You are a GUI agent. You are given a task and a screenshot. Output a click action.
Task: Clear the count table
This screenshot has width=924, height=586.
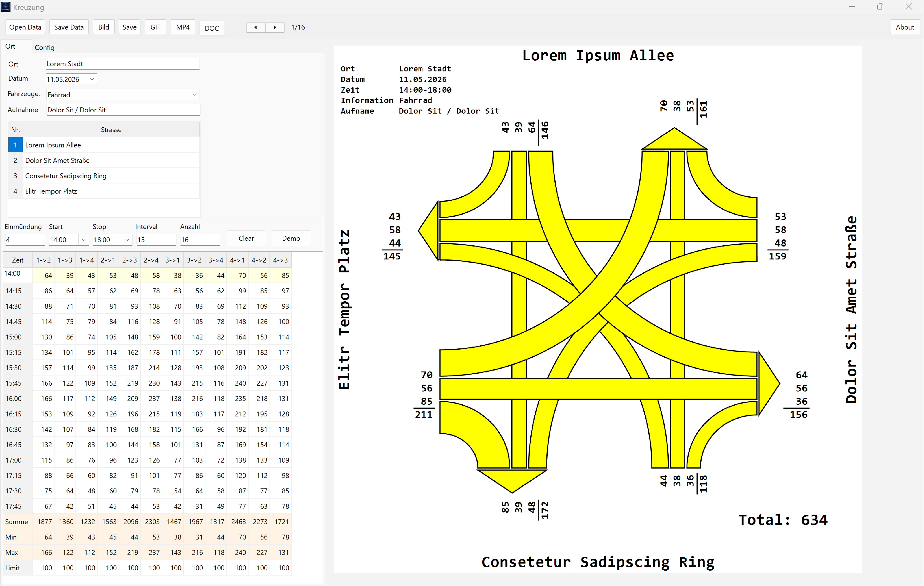point(246,238)
